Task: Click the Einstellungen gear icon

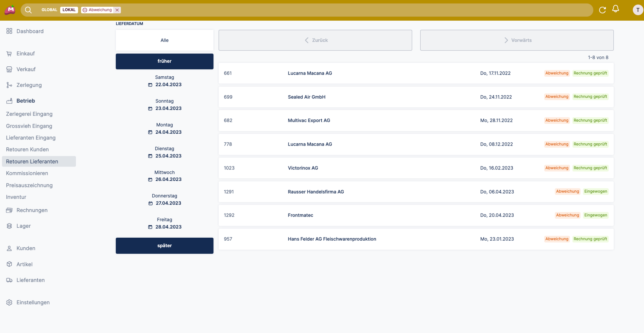Action: (9, 302)
